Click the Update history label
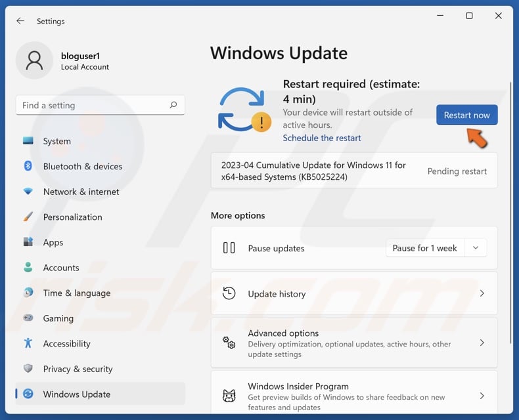 (277, 293)
